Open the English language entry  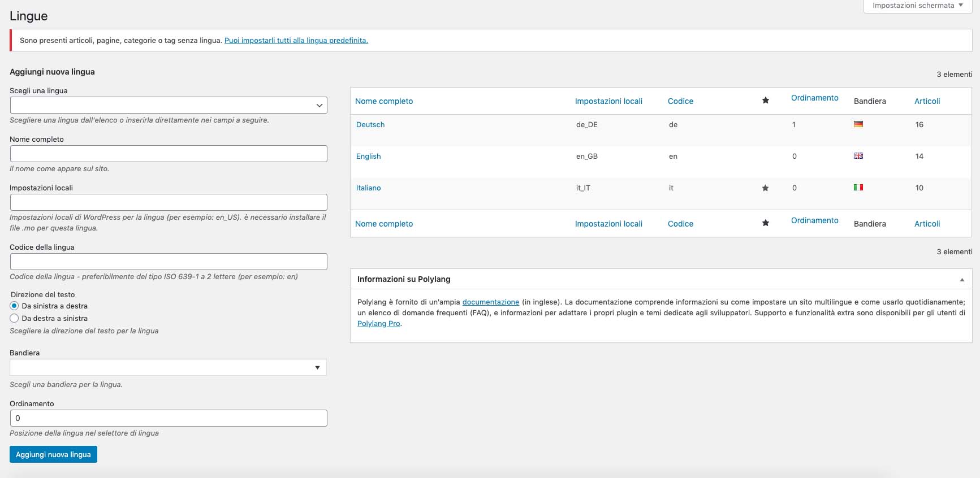[x=369, y=157]
